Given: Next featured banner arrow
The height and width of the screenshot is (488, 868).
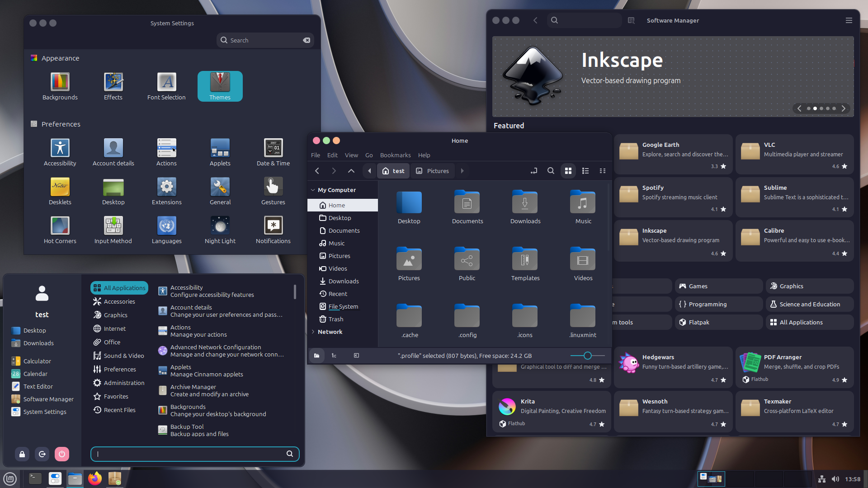Looking at the screenshot, I should [843, 108].
